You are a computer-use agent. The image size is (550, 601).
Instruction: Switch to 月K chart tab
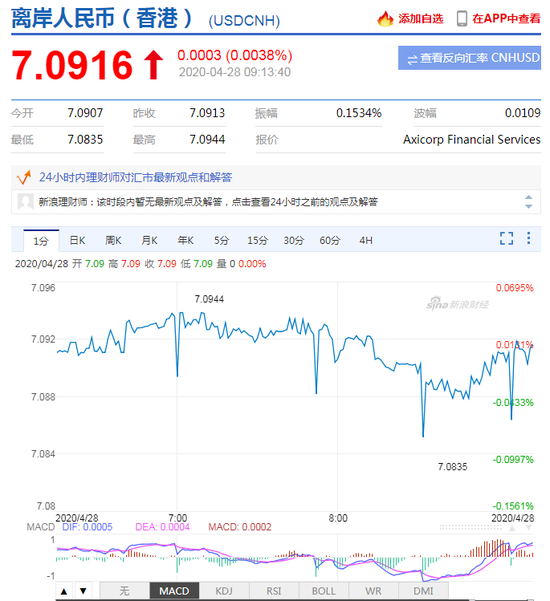149,240
